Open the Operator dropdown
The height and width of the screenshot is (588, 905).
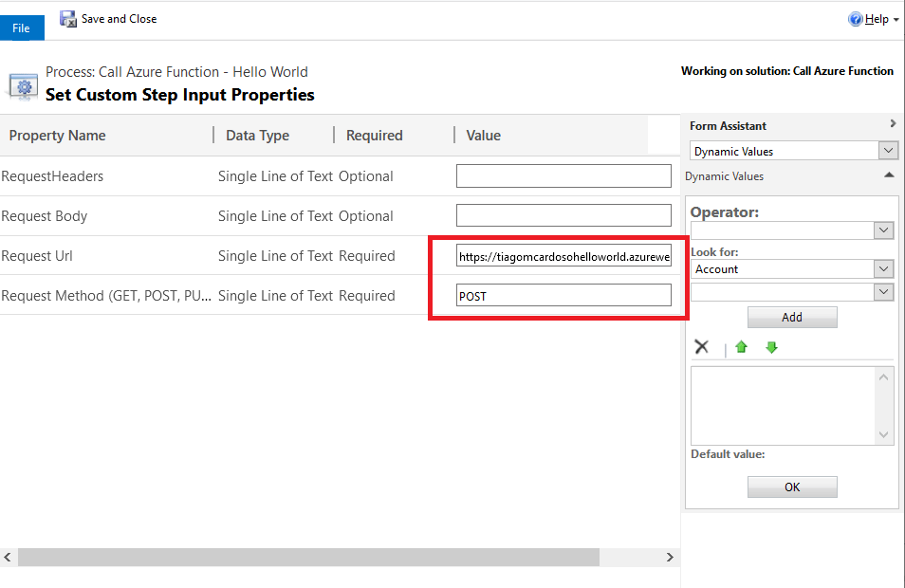[x=883, y=230]
